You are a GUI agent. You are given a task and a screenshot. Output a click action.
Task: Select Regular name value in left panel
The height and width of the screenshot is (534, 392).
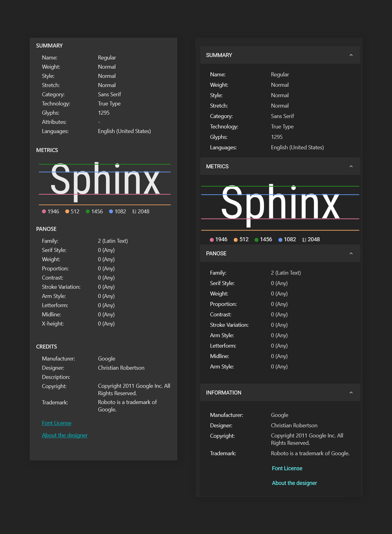(x=107, y=58)
